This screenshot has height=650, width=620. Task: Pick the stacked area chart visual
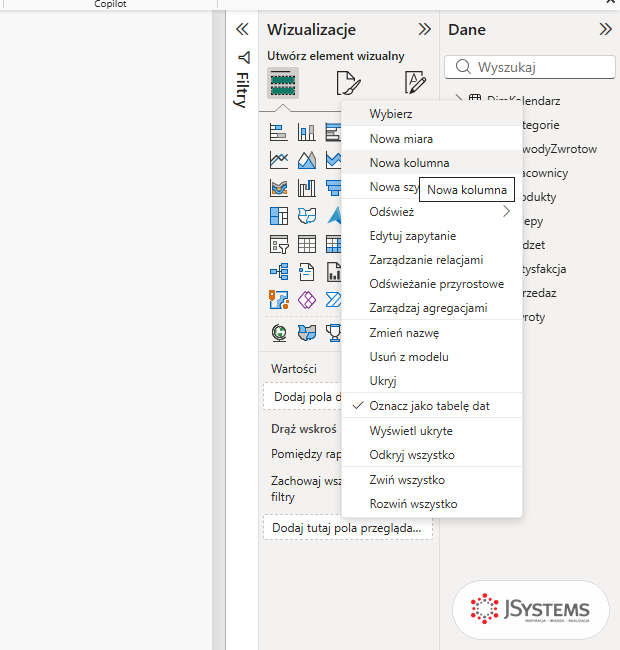(333, 160)
